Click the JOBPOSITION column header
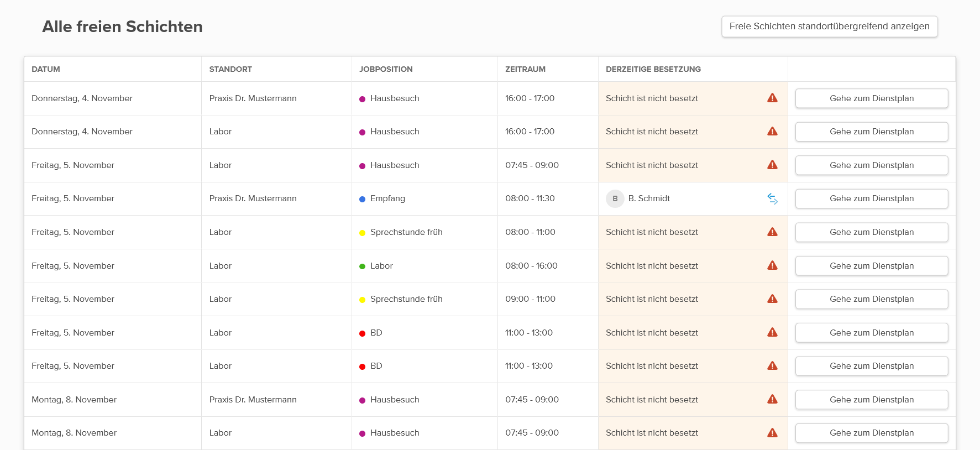This screenshot has height=450, width=980. coord(386,69)
